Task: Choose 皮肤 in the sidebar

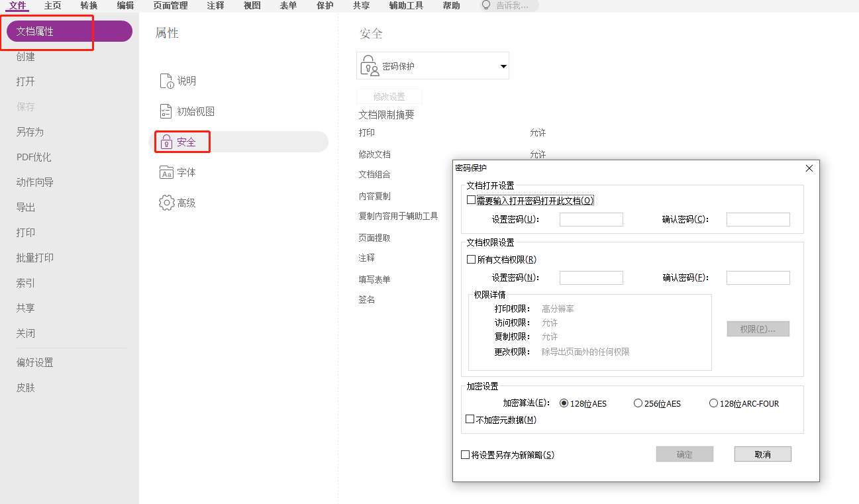Action: (26, 387)
